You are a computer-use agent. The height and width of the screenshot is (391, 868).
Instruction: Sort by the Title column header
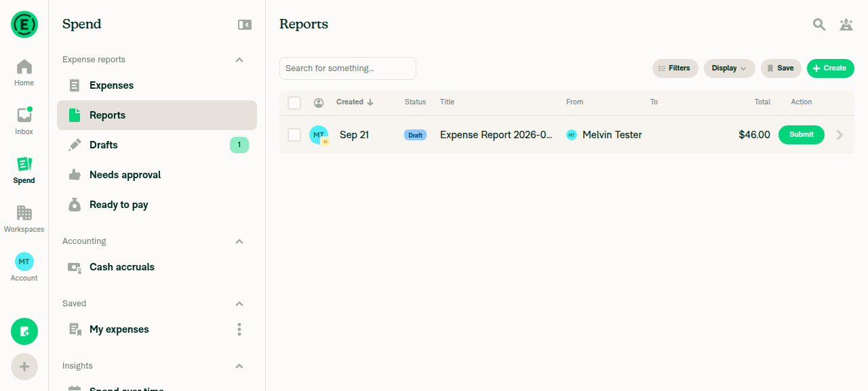point(448,102)
